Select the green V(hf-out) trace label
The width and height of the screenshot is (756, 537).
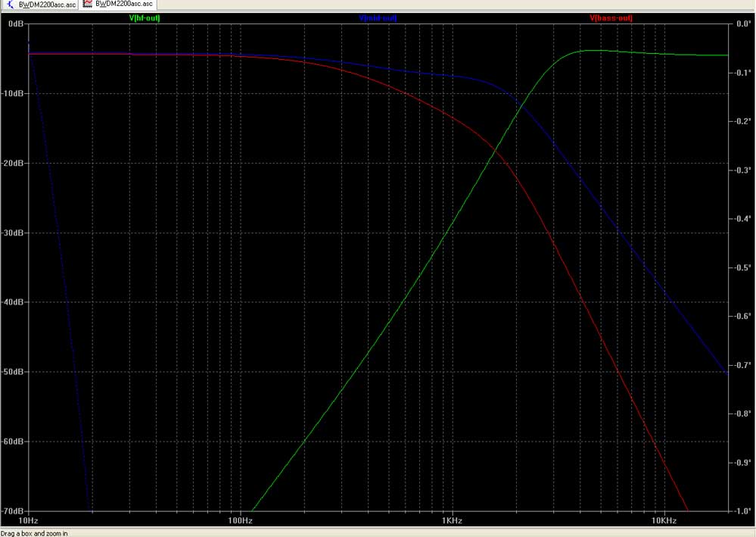click(145, 18)
